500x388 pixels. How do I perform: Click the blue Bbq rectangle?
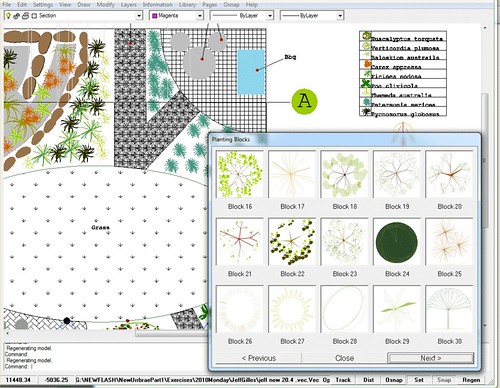point(251,72)
